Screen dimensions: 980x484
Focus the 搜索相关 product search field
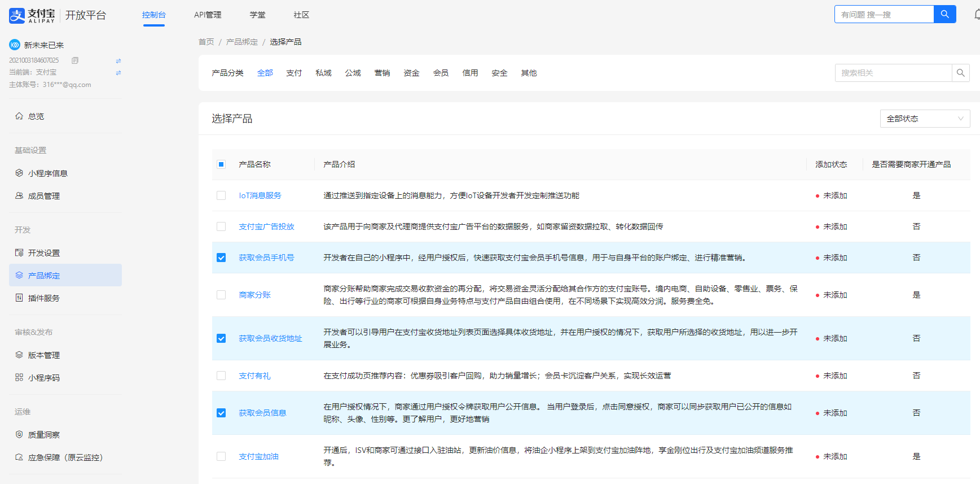893,73
